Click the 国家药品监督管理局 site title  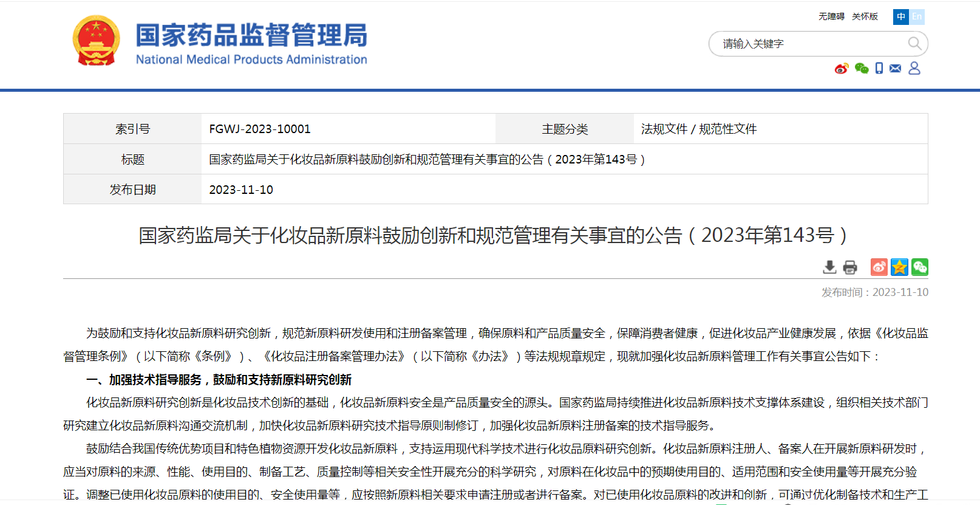coord(251,35)
